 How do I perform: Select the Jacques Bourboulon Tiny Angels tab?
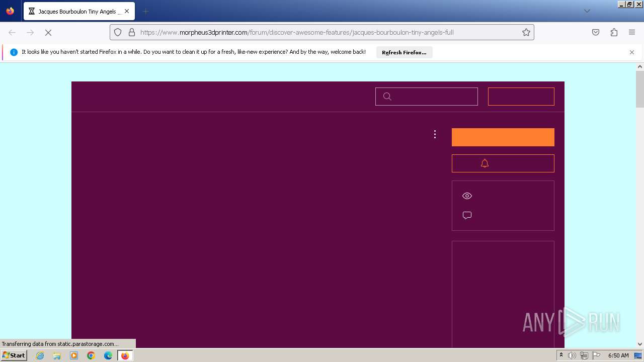tap(79, 11)
